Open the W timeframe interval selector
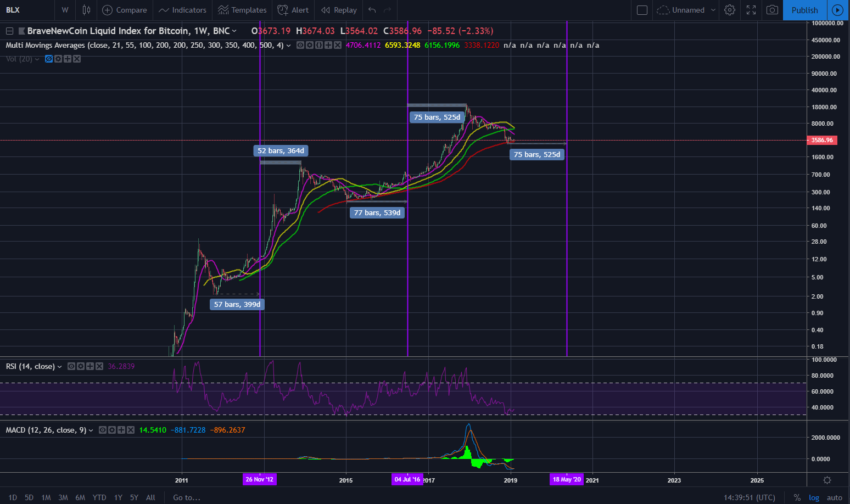Screen dimensions: 850x504 click(x=65, y=10)
